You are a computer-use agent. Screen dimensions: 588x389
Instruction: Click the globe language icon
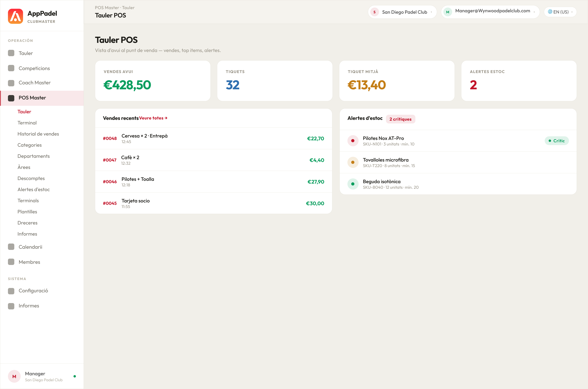(550, 12)
